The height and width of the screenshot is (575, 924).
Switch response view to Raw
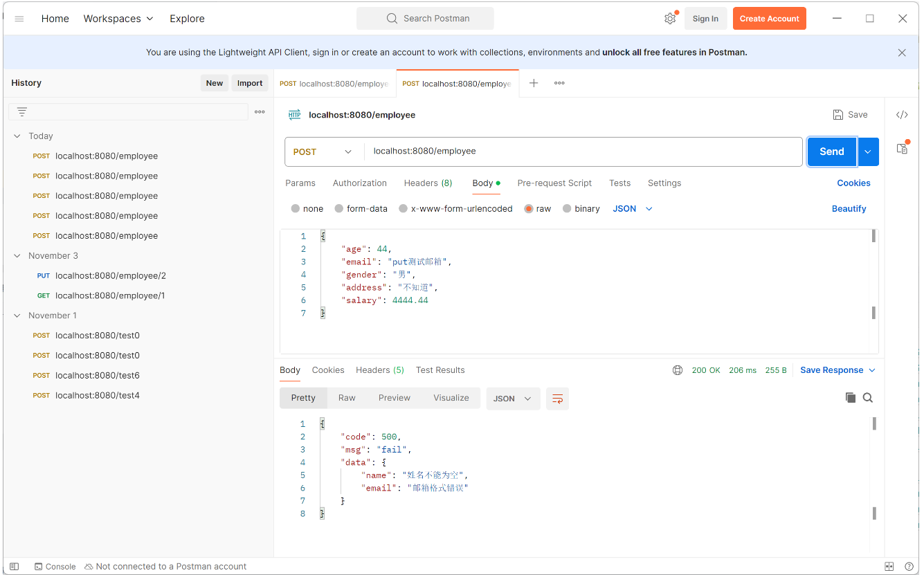347,398
